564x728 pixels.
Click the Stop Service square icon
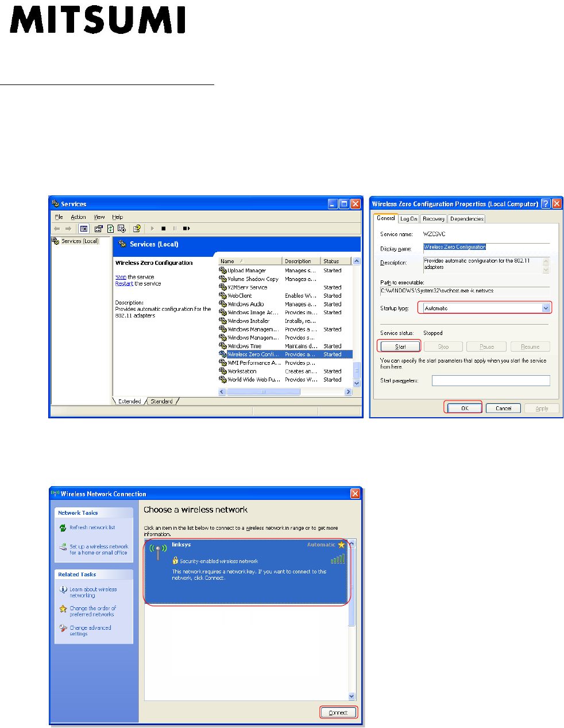click(x=164, y=228)
